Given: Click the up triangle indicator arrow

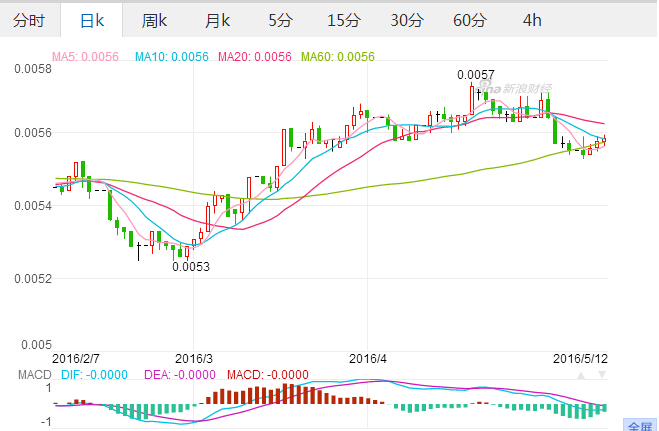Looking at the screenshot, I should pyautogui.click(x=583, y=374).
